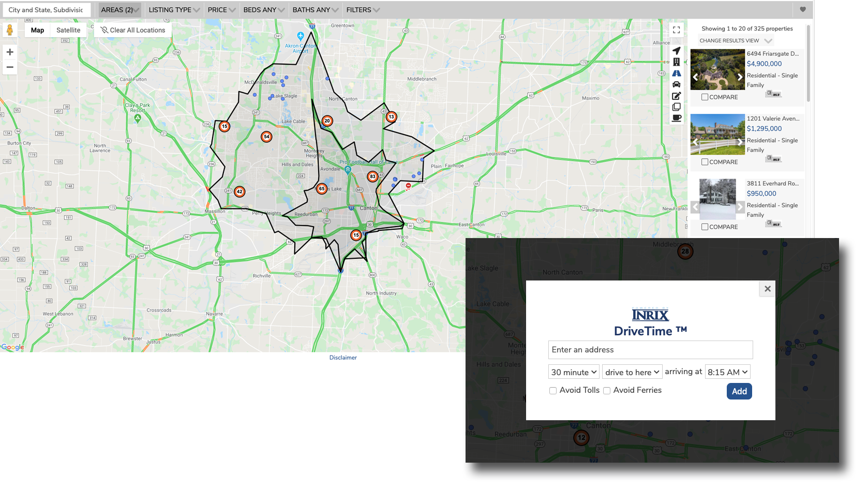Open the 6494 Friarsgate D... listing title

(x=773, y=54)
